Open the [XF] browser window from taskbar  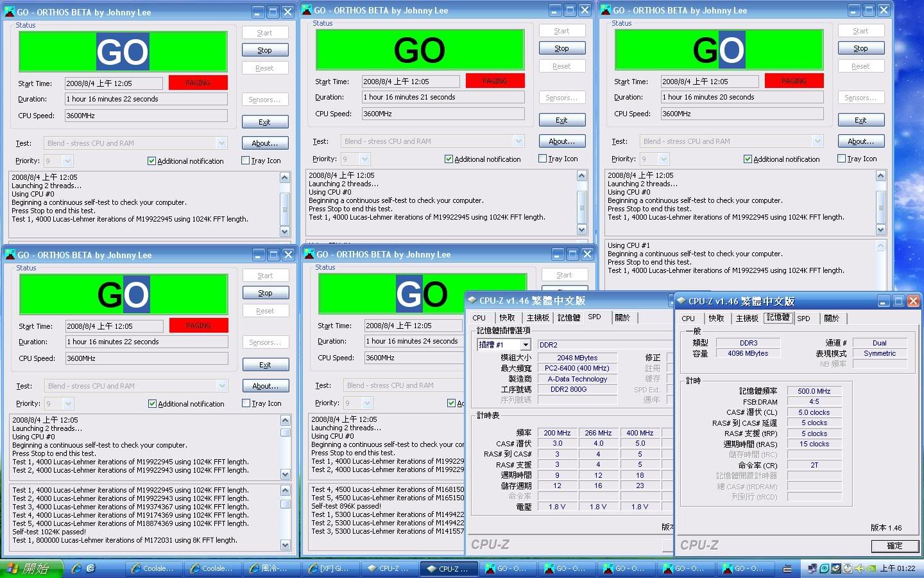pos(330,568)
